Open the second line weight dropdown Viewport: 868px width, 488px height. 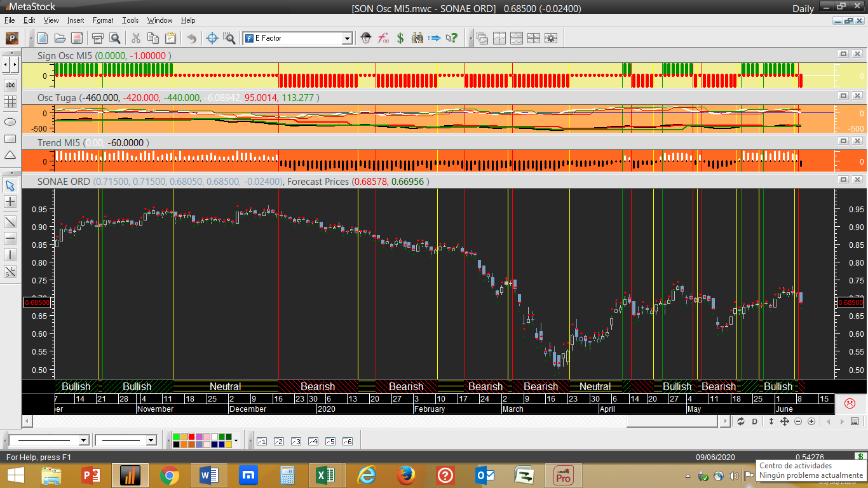click(151, 440)
